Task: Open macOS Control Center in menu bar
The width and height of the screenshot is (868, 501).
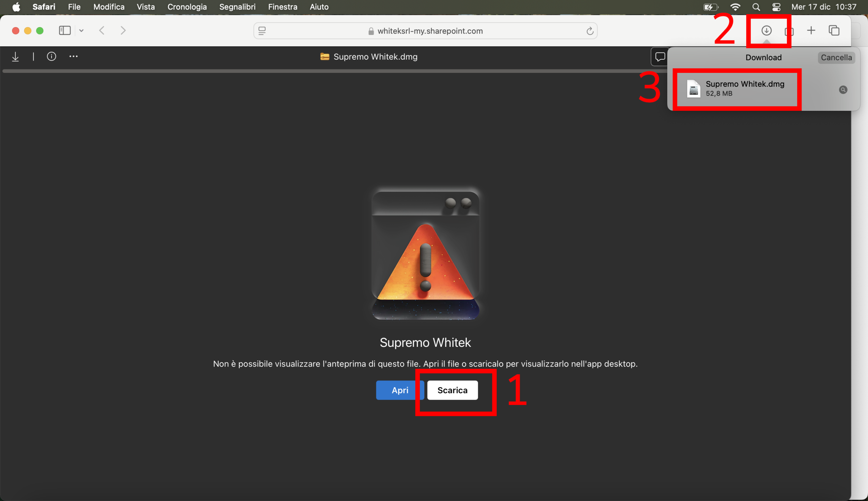Action: (776, 7)
